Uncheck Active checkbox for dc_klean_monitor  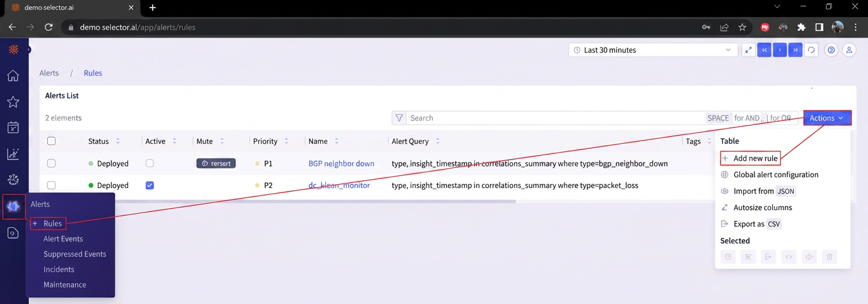click(x=150, y=185)
